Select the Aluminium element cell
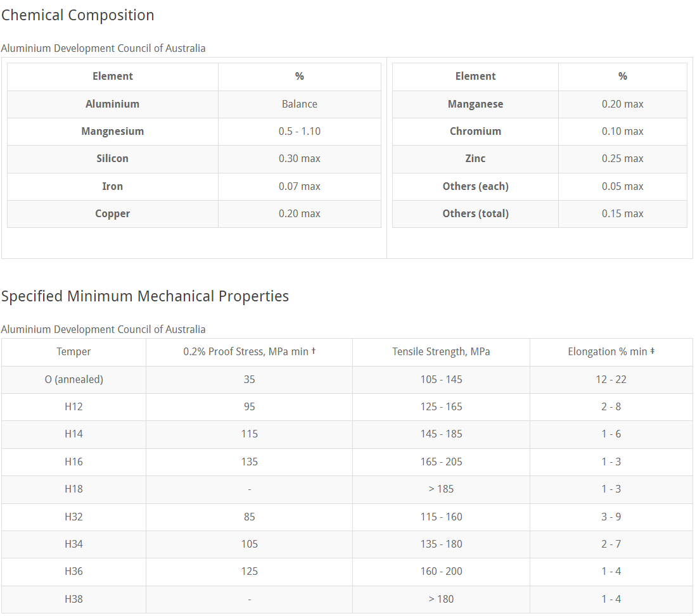Screen dimensions: 695x616 point(112,104)
